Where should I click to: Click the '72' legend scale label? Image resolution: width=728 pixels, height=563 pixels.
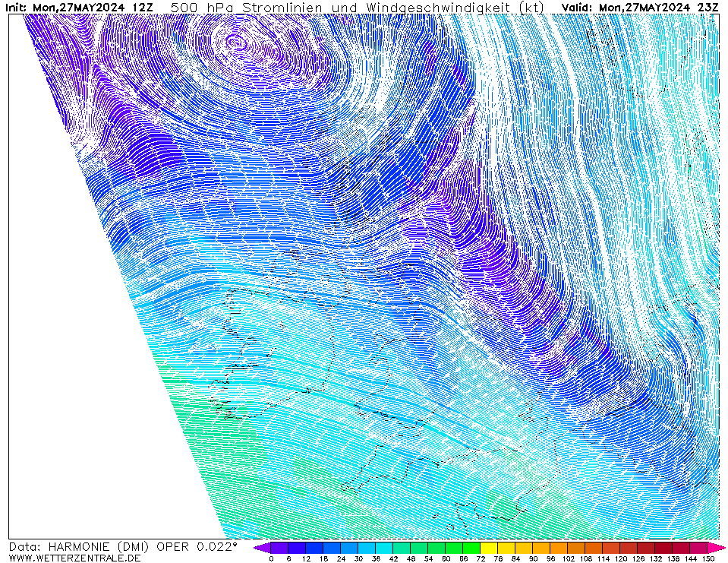click(x=481, y=558)
